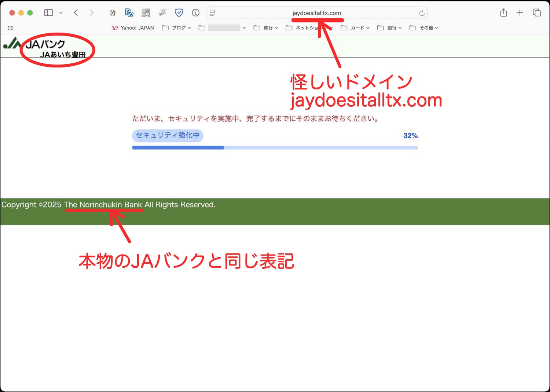This screenshot has width=550, height=392.
Task: Toggle the Safari sidebar
Action: (x=48, y=12)
